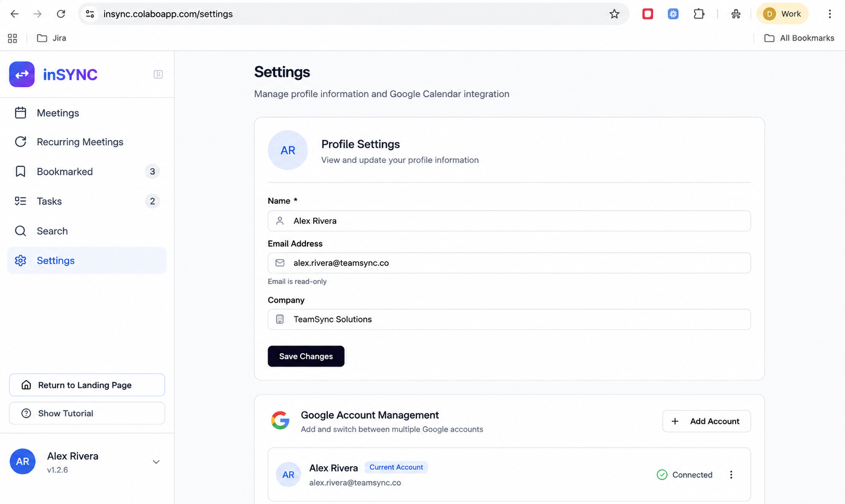
Task: Open the Google account three-dot options menu
Action: [x=731, y=475]
